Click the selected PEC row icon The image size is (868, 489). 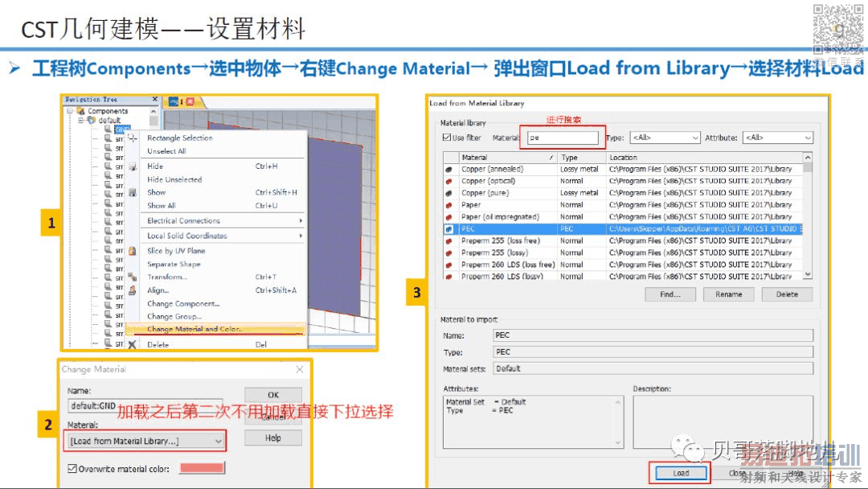click(x=448, y=228)
